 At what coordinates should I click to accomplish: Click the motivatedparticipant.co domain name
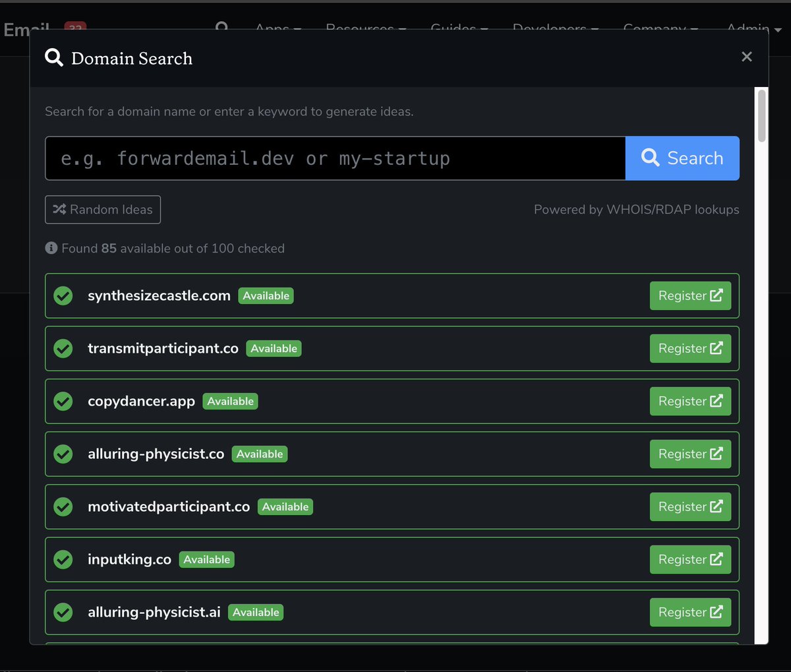(169, 506)
